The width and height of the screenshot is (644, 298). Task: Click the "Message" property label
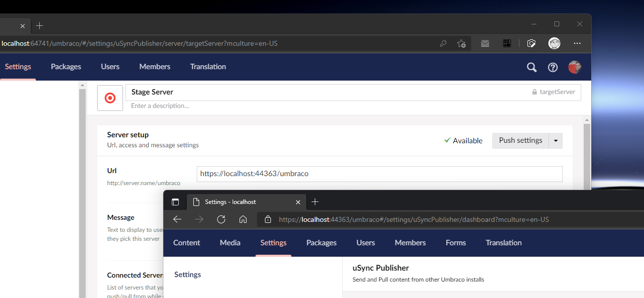(121, 217)
